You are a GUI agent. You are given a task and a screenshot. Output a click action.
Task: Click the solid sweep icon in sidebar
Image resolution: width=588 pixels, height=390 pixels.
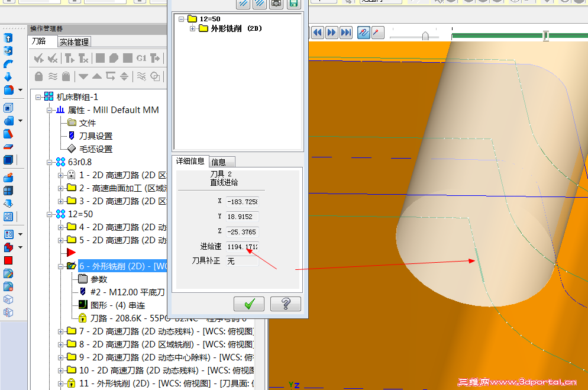(8, 64)
